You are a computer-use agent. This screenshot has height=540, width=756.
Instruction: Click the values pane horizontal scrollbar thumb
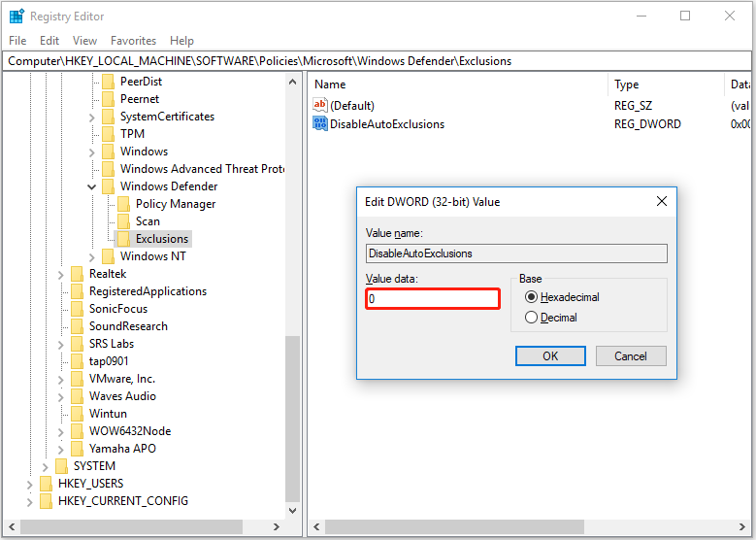click(x=454, y=526)
